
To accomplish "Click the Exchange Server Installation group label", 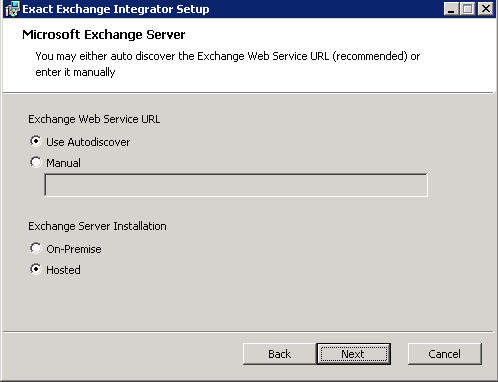I will tap(97, 226).
